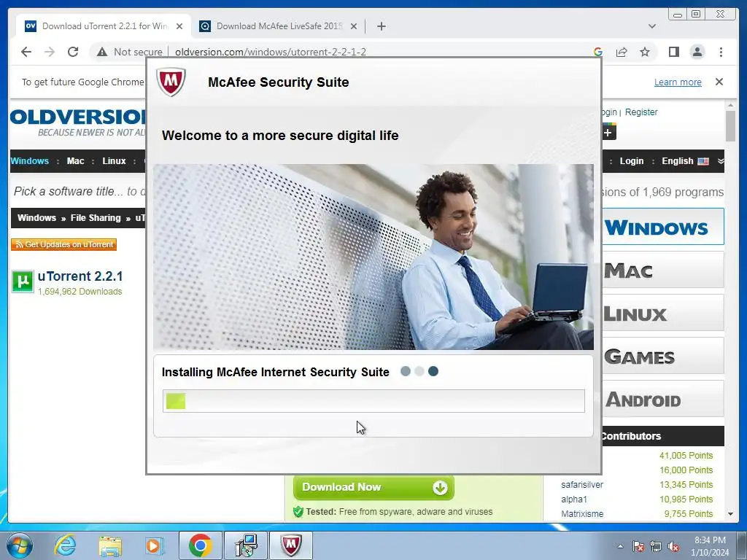Expand the site nav double chevron
This screenshot has width=747, height=560.
[x=720, y=161]
